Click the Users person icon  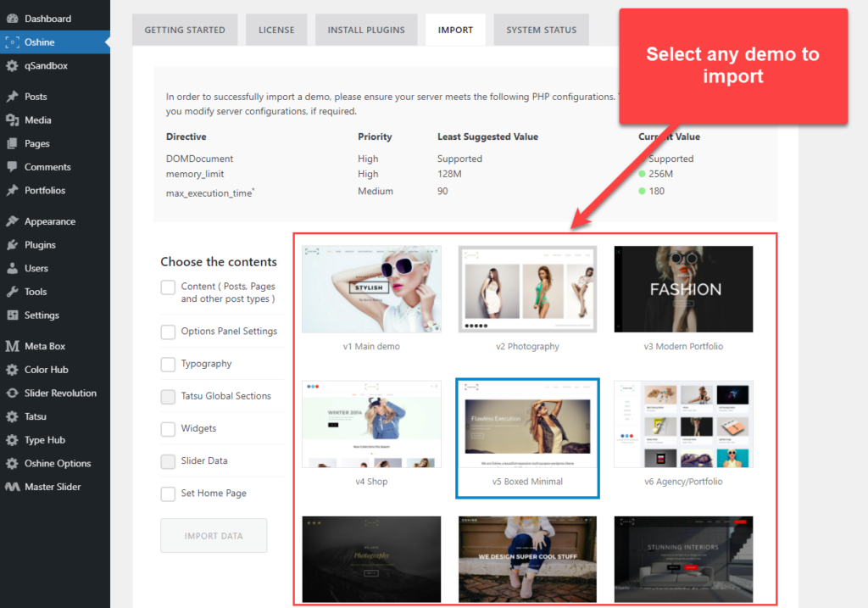pyautogui.click(x=12, y=269)
